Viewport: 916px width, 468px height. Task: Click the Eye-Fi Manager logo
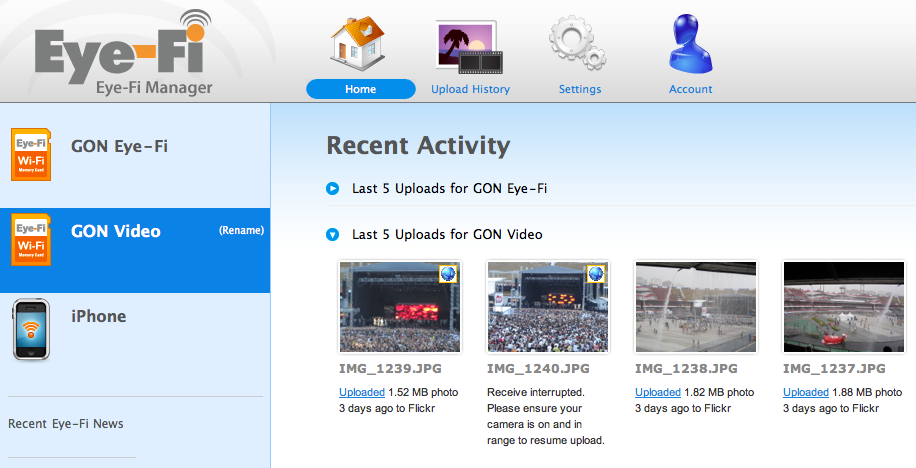(124, 53)
